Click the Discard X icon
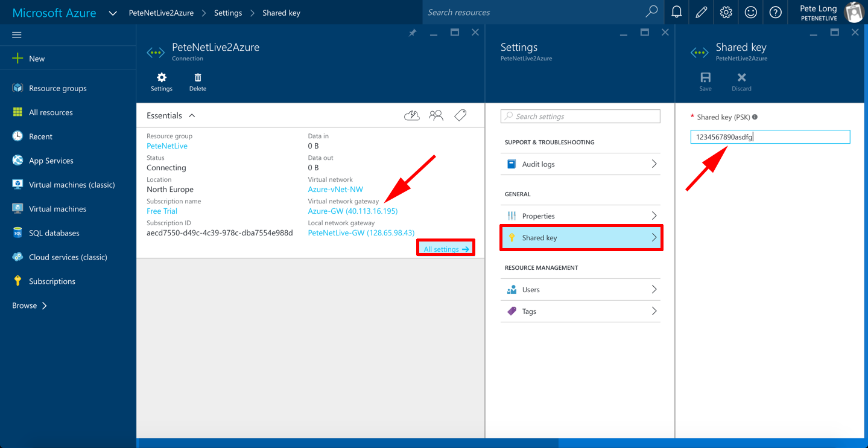 coord(742,82)
